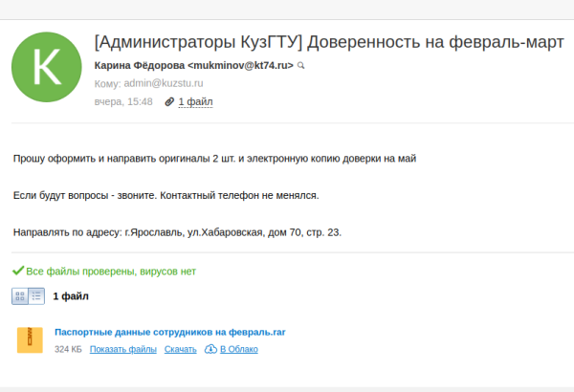
Task: Download the attachment via 'Скачать'
Action: pos(180,350)
